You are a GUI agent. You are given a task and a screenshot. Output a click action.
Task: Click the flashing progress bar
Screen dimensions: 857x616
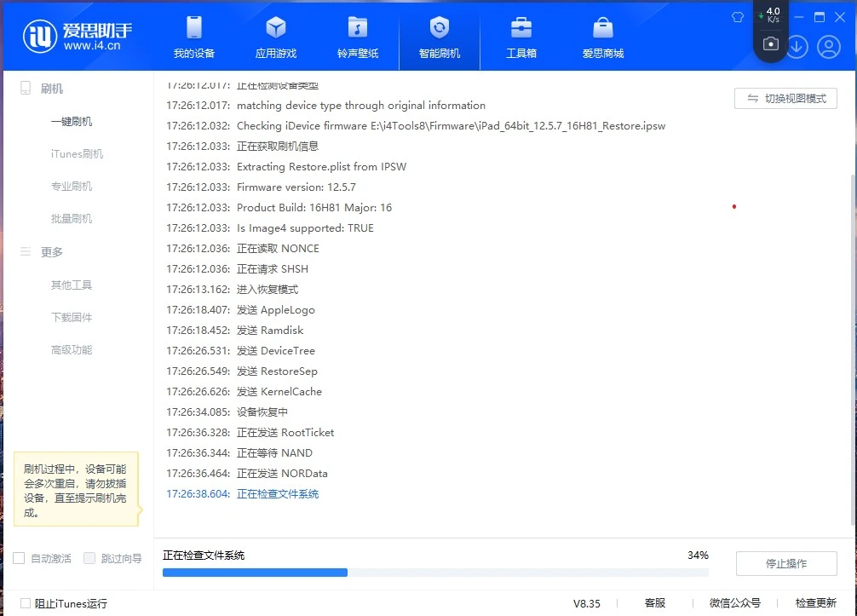click(x=435, y=573)
